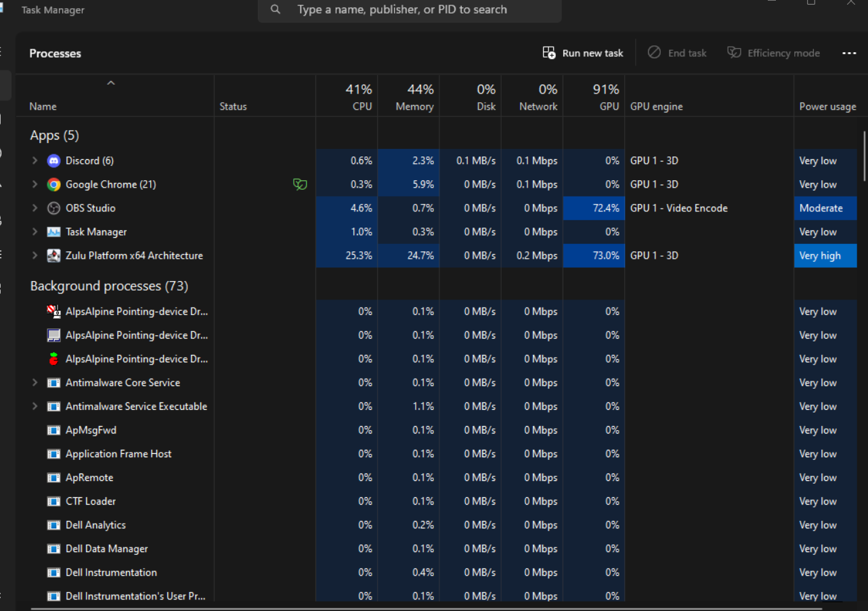Viewport: 868px width, 611px height.
Task: Click the ApMsgFwd process icon
Action: coord(53,430)
